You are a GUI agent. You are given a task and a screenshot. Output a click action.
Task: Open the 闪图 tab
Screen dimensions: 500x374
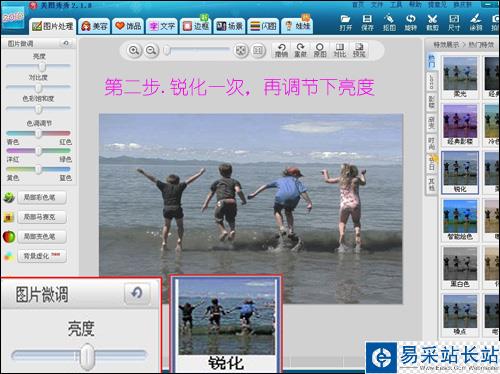(x=263, y=26)
